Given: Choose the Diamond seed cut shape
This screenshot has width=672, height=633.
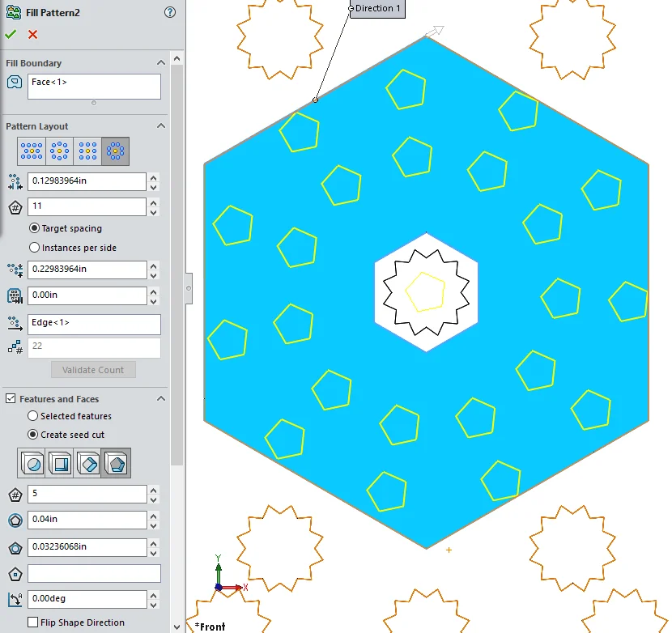Looking at the screenshot, I should click(x=87, y=464).
